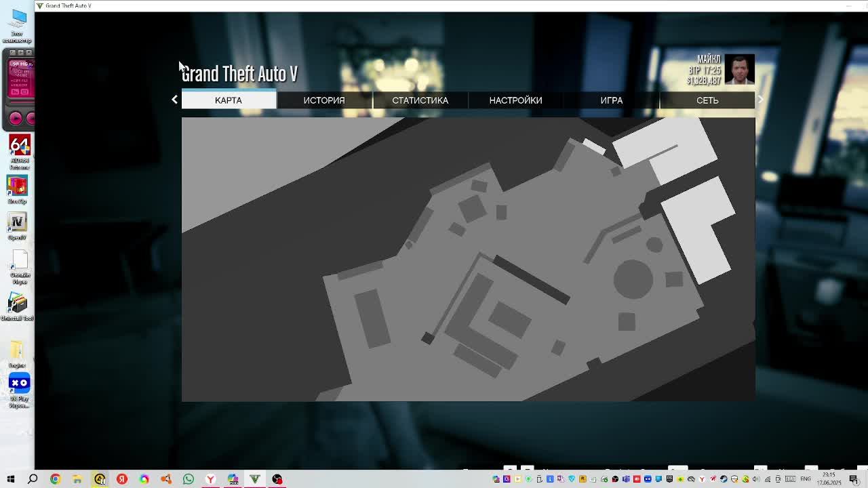868x488 pixels.
Task: Launch Google Chrome from the taskbar
Action: [55, 479]
